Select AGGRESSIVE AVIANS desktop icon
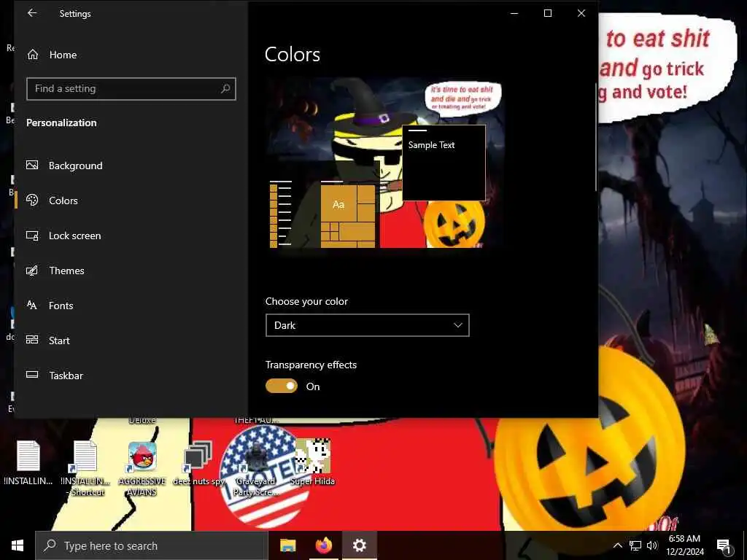This screenshot has height=560, width=747. pos(142,469)
